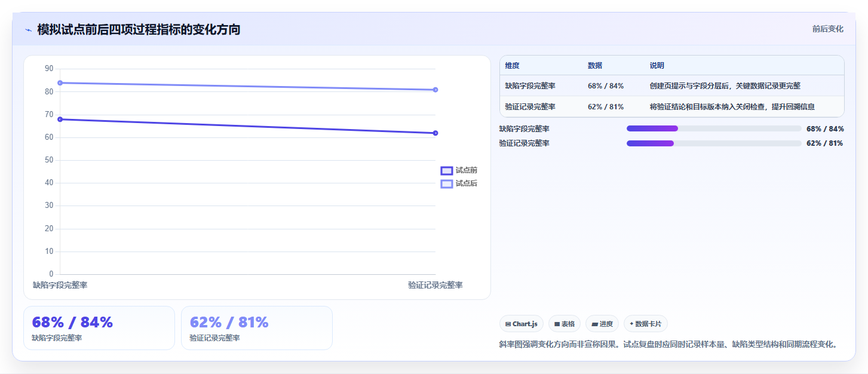Open the 68% / 84% data card
The image size is (868, 374).
(x=99, y=328)
